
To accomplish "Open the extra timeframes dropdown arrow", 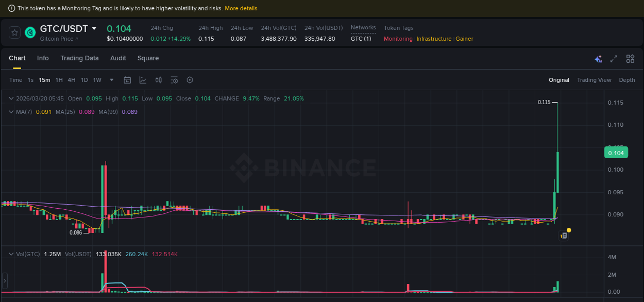I will (111, 80).
